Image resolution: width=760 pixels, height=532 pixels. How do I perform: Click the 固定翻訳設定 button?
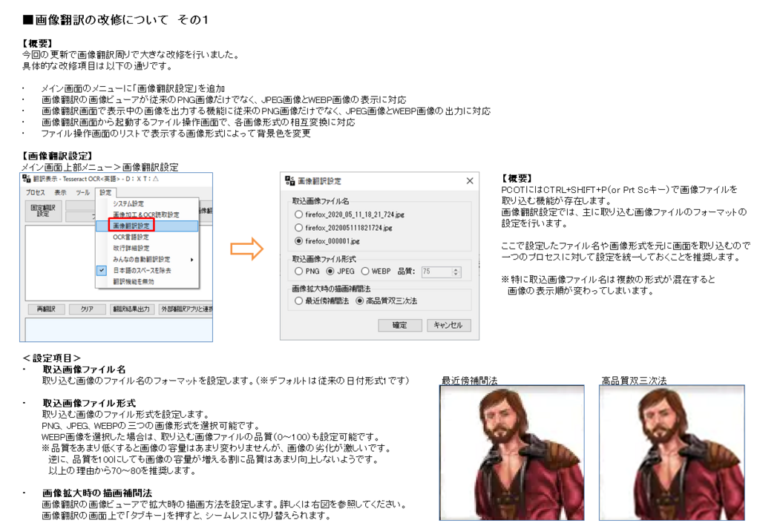click(43, 211)
